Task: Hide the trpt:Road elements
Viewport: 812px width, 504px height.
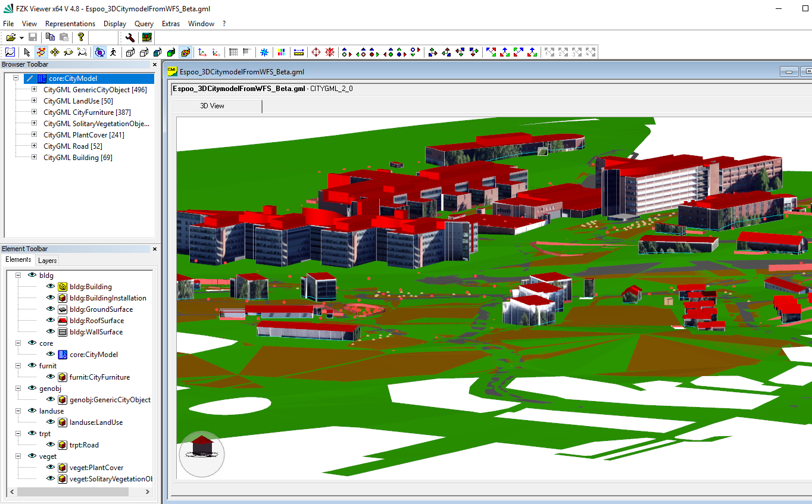Action: pyautogui.click(x=50, y=444)
